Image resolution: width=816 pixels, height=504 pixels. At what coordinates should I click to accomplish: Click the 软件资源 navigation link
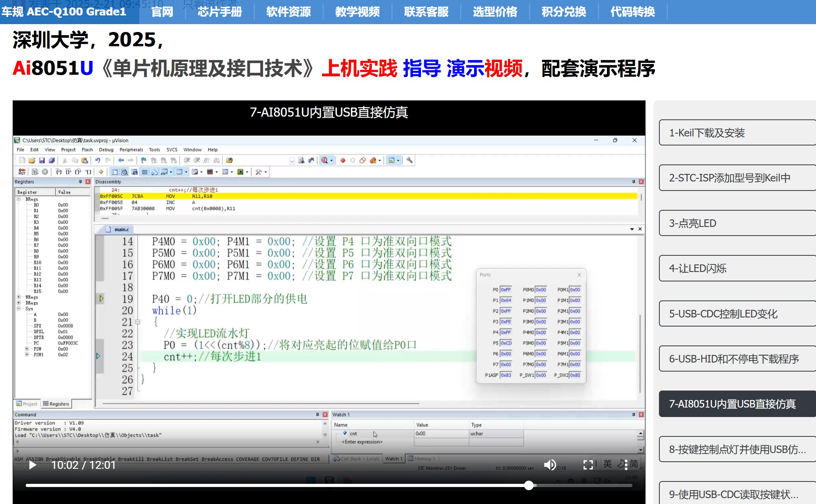pyautogui.click(x=288, y=12)
